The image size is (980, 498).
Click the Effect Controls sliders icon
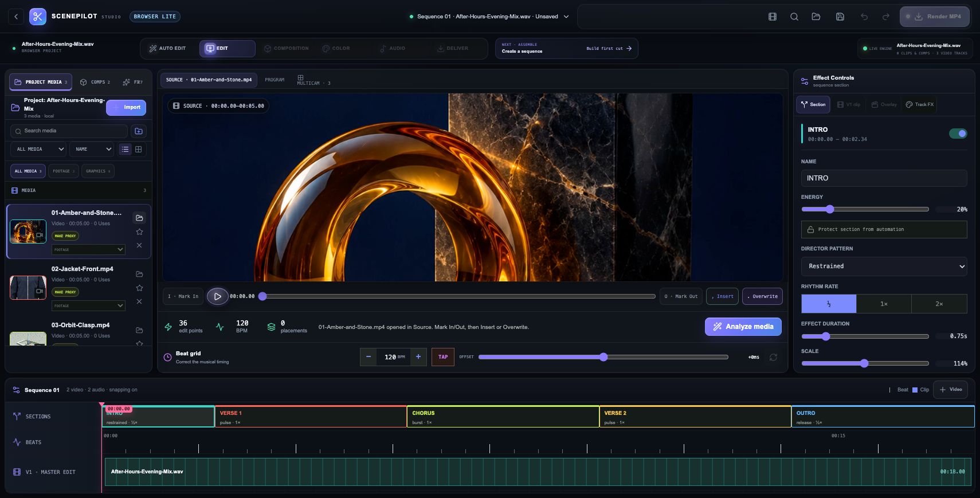point(805,81)
